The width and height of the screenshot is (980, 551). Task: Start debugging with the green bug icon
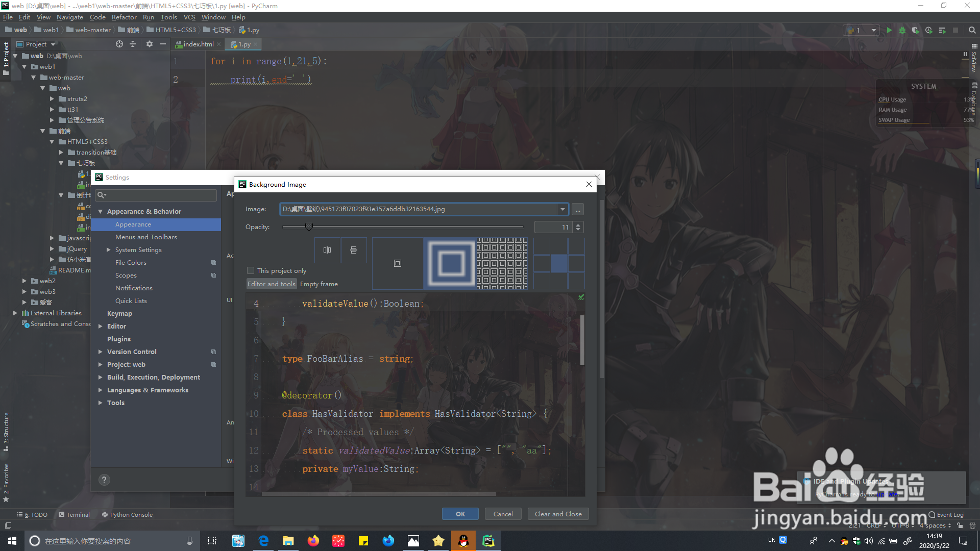coord(902,30)
